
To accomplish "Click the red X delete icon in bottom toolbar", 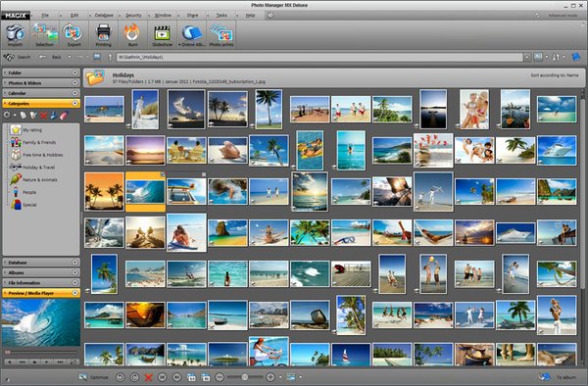I will [x=149, y=377].
